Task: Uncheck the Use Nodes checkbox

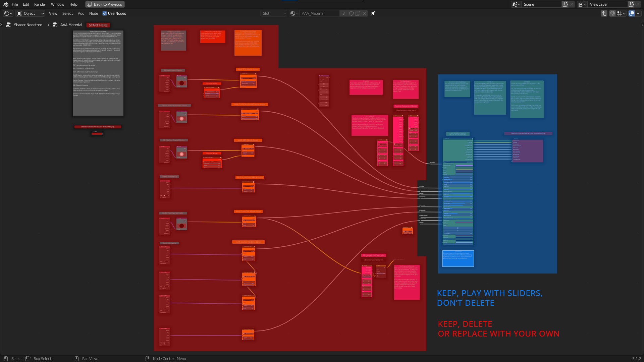Action: click(105, 13)
